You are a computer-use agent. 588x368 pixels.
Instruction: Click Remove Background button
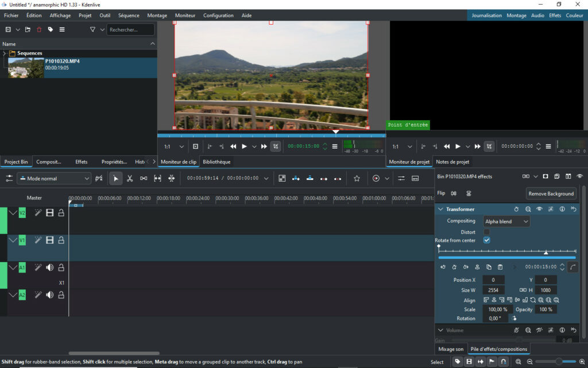click(551, 194)
